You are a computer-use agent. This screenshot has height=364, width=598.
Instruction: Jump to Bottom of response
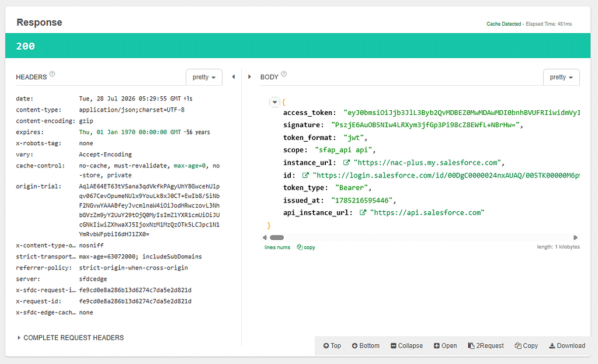(366, 346)
